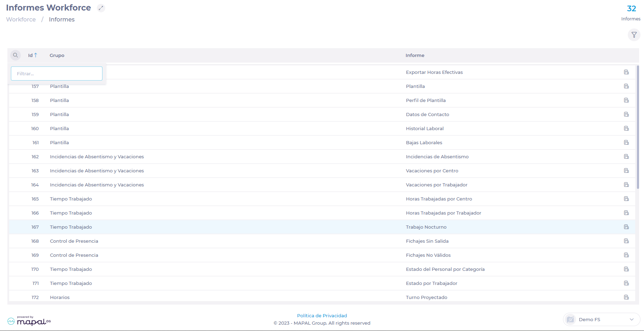
Task: Select row id 158
Action: [35, 100]
